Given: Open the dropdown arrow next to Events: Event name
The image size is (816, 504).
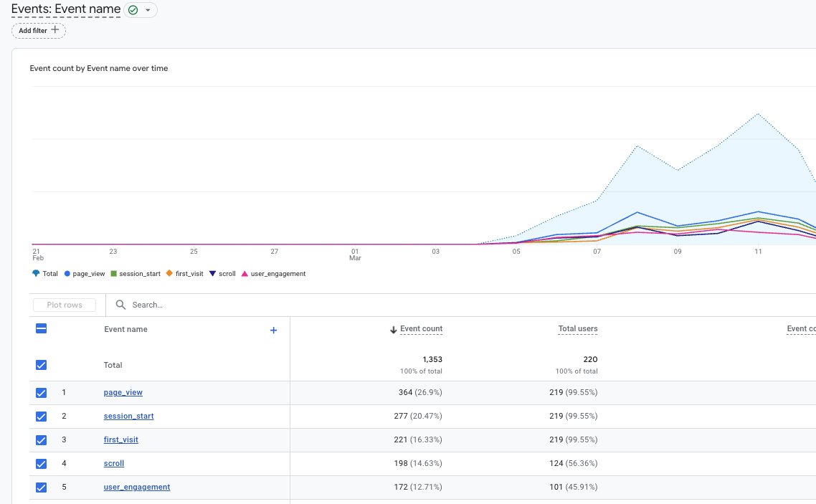Looking at the screenshot, I should pyautogui.click(x=148, y=10).
